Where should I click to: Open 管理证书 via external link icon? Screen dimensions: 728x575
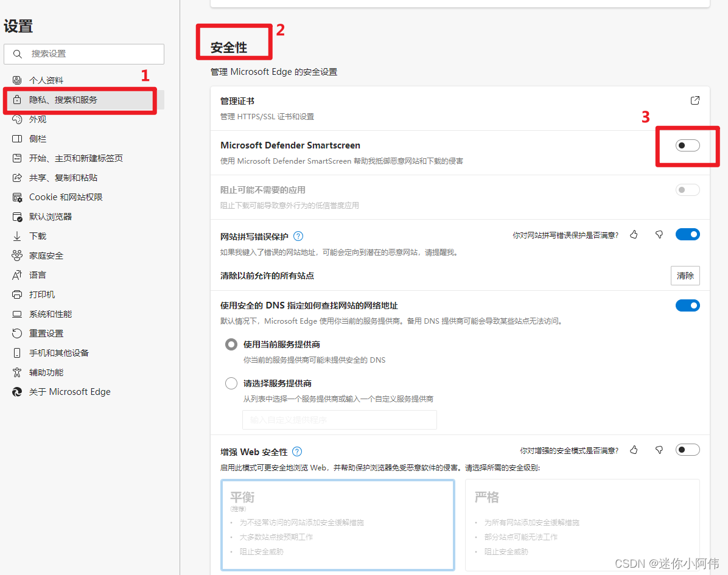695,101
